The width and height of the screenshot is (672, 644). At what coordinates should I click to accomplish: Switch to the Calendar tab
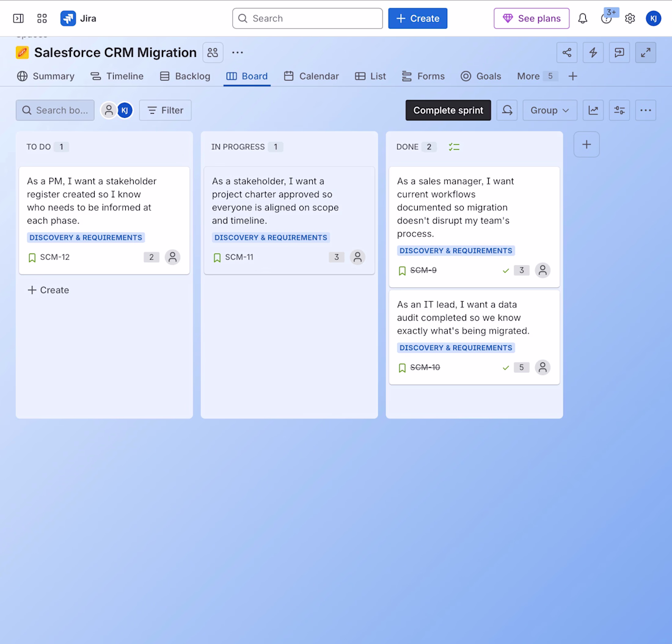point(312,76)
